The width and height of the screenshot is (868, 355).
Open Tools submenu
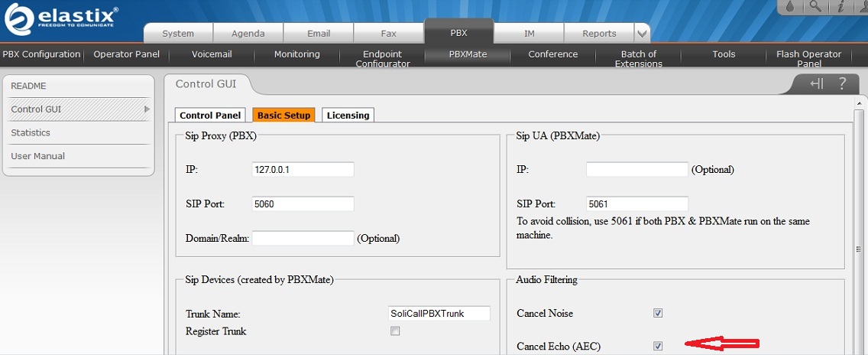coord(724,54)
